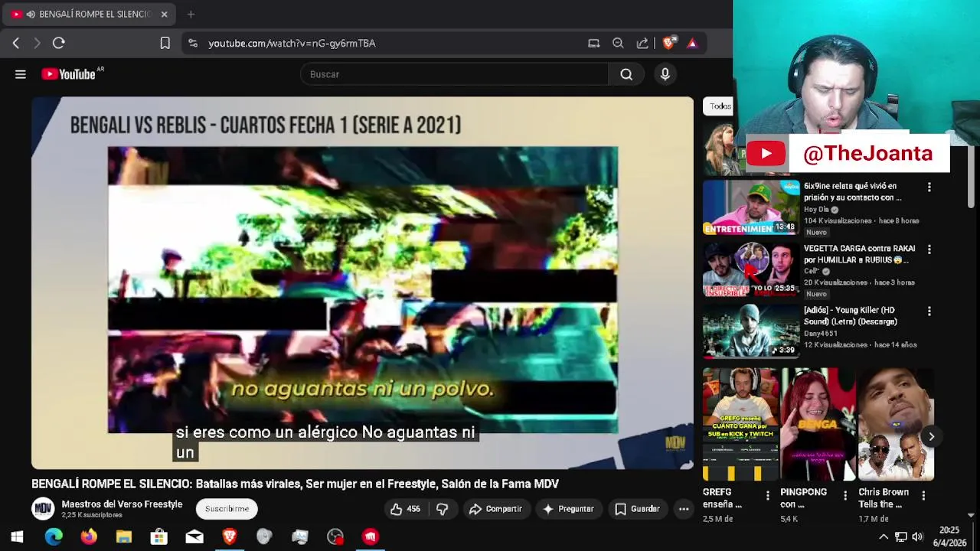Like the video with thumbs-up 456
The height and width of the screenshot is (551, 980).
[405, 509]
